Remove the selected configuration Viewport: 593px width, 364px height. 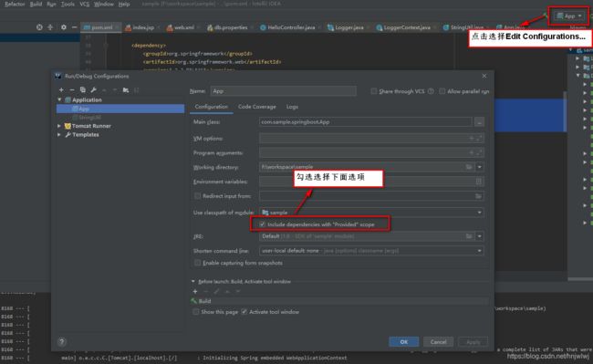pyautogui.click(x=72, y=90)
